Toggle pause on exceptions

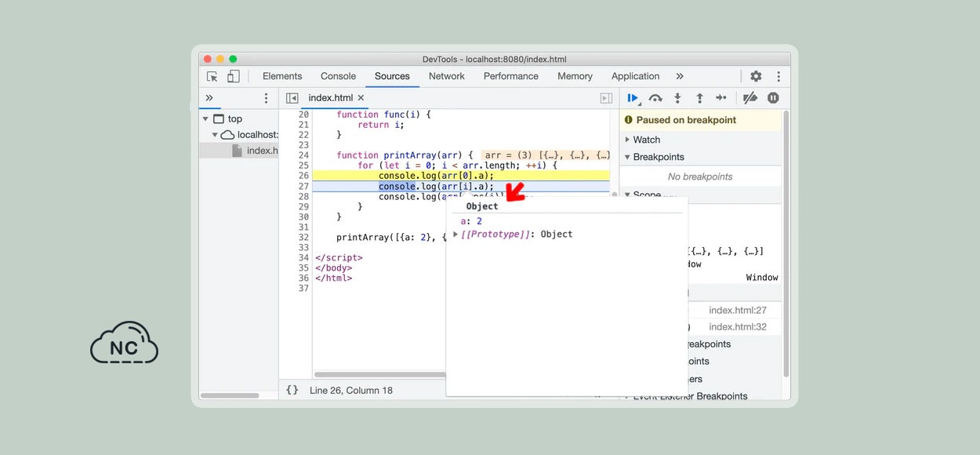click(773, 98)
